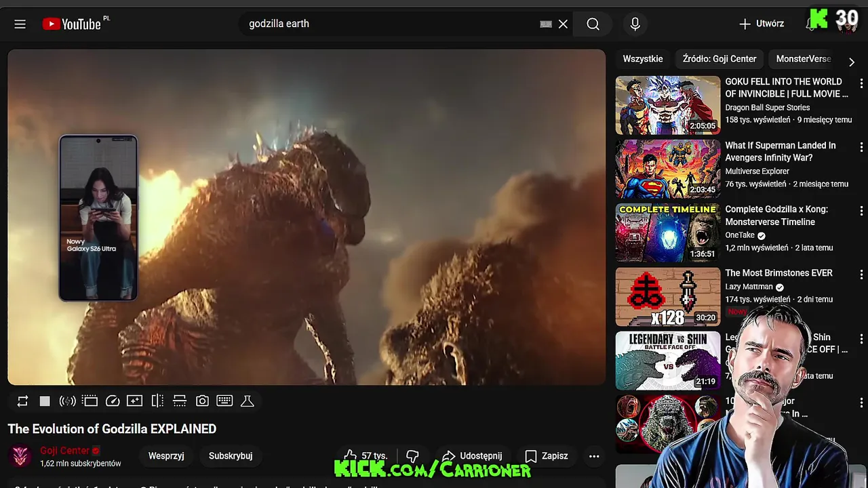
Task: Open options menu for Most Brimstones EVER
Action: (861, 274)
